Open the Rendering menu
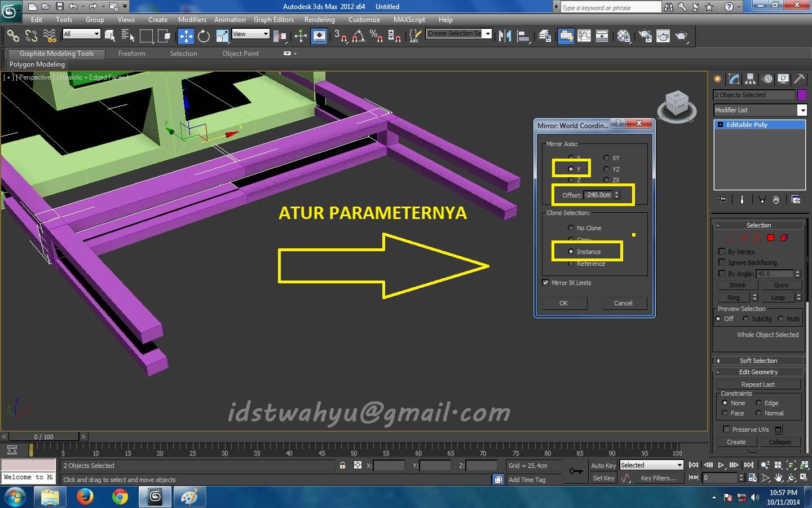 [320, 20]
